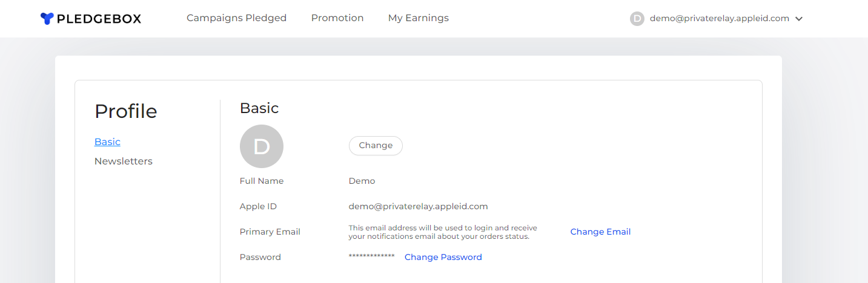Image resolution: width=868 pixels, height=283 pixels.
Task: Click the Change Password link
Action: click(443, 257)
